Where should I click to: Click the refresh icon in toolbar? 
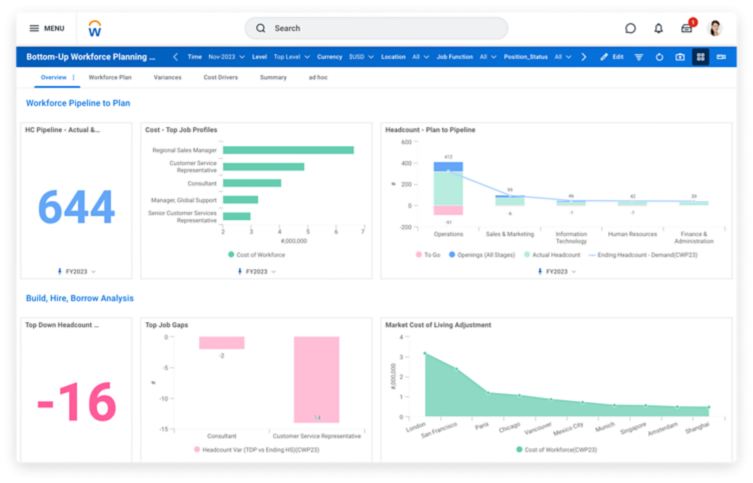[659, 57]
